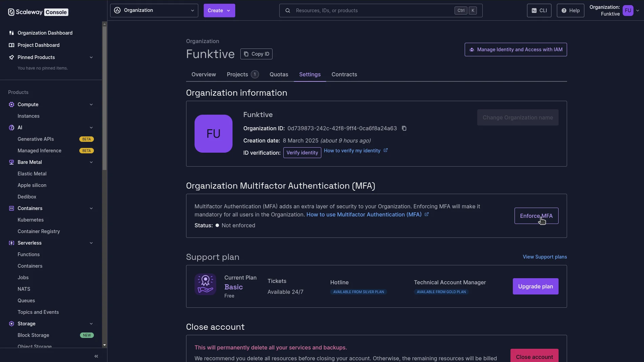
Task: Open Queues in sidebar
Action: pyautogui.click(x=26, y=301)
